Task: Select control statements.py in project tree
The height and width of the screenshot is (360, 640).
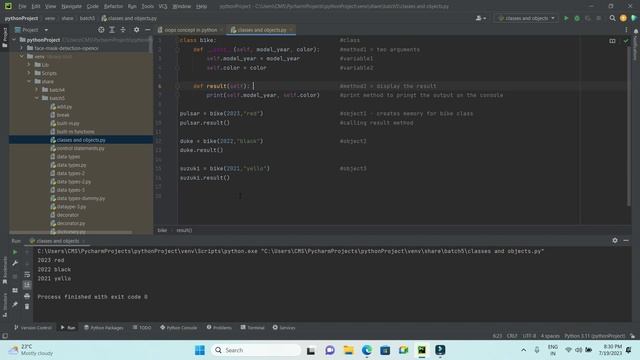Action: click(x=80, y=148)
